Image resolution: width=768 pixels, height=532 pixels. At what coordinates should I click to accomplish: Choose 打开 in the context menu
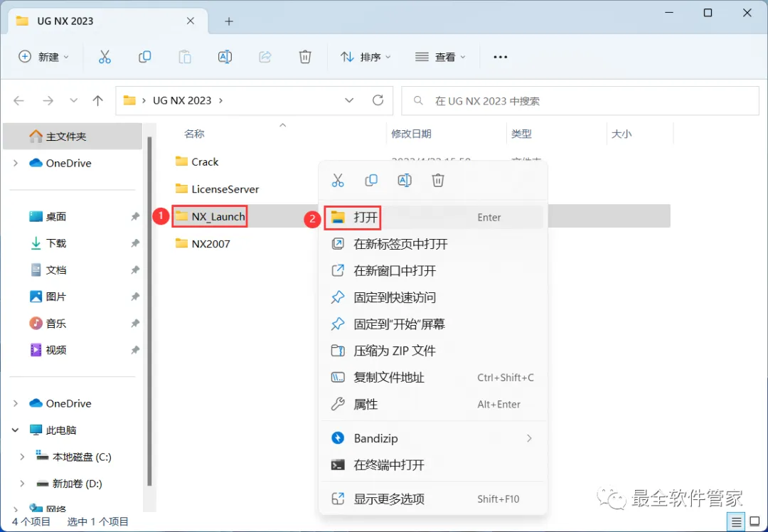[x=433, y=217]
